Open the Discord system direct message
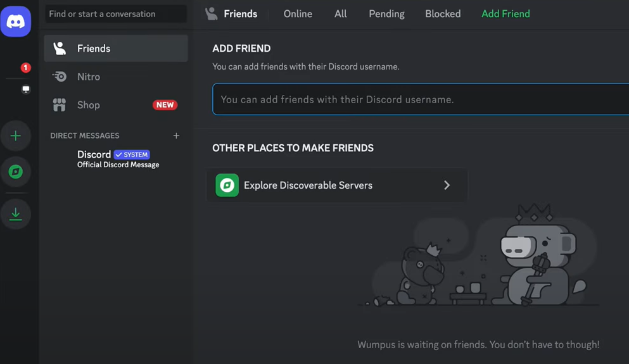 coord(116,159)
